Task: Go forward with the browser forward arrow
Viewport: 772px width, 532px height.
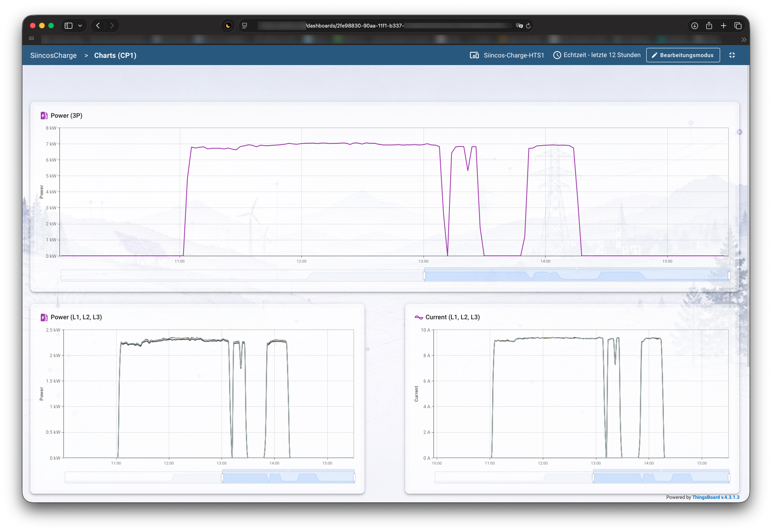Action: 112,26
